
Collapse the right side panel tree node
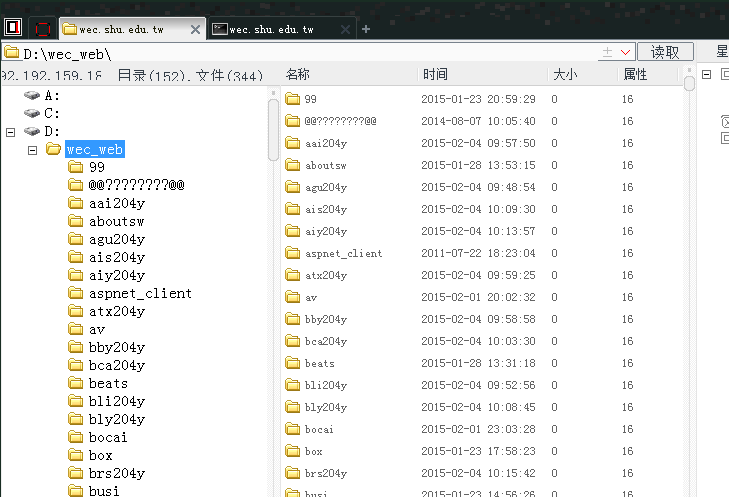[706, 75]
